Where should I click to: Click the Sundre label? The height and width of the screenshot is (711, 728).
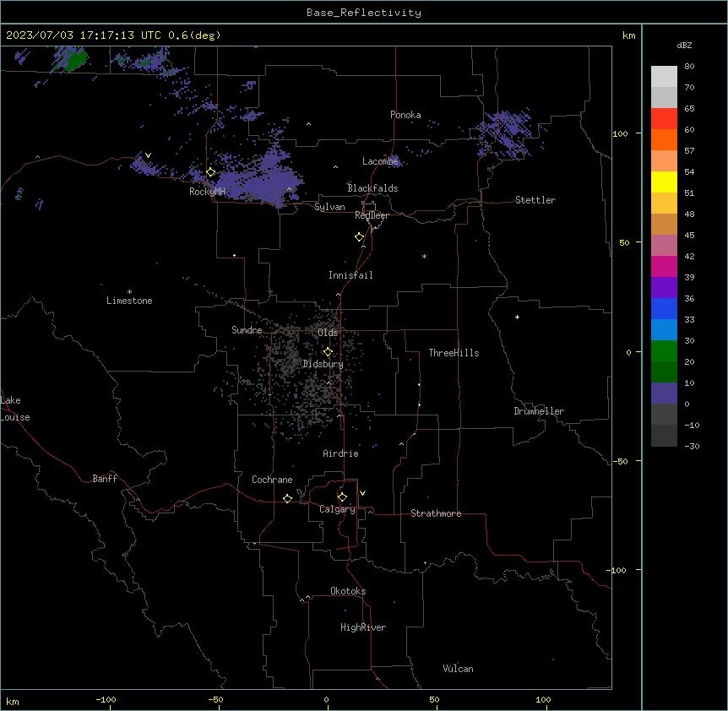(x=247, y=330)
